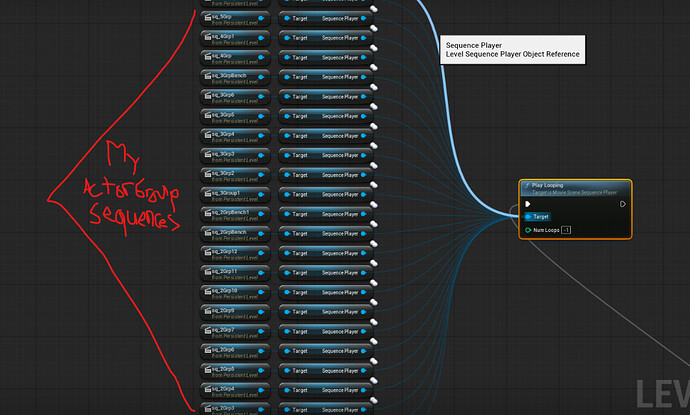Click Target input pin in sq_5Grp's row
The width and height of the screenshot is (690, 415).
tap(287, 18)
